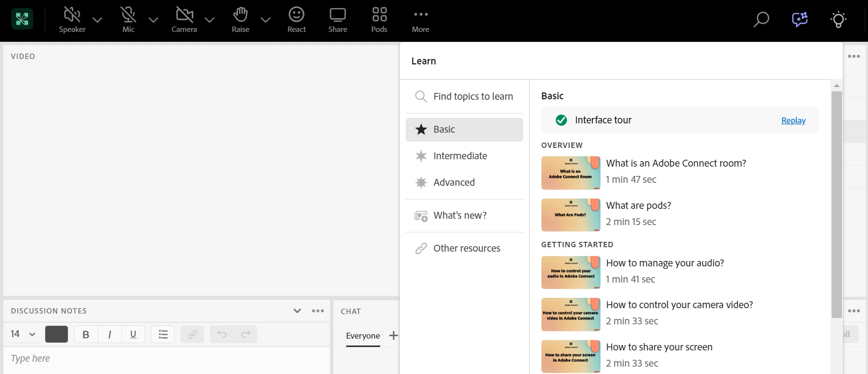This screenshot has height=374, width=868.
Task: Click the scrollbar up arrow in Learn panel
Action: coord(837,86)
